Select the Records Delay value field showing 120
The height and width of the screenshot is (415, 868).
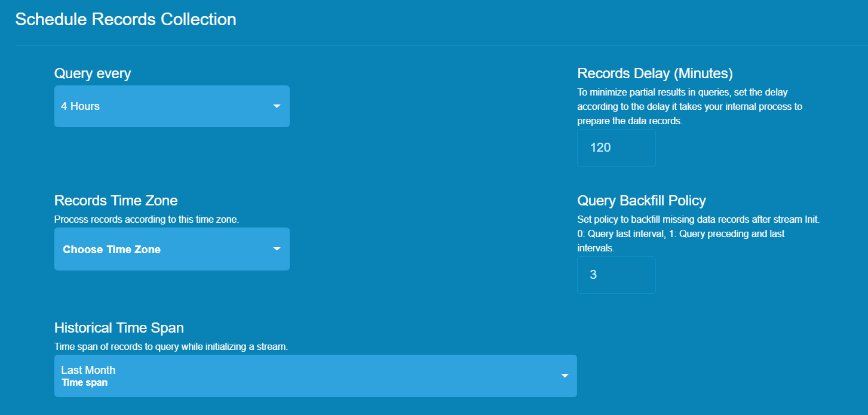(x=616, y=147)
